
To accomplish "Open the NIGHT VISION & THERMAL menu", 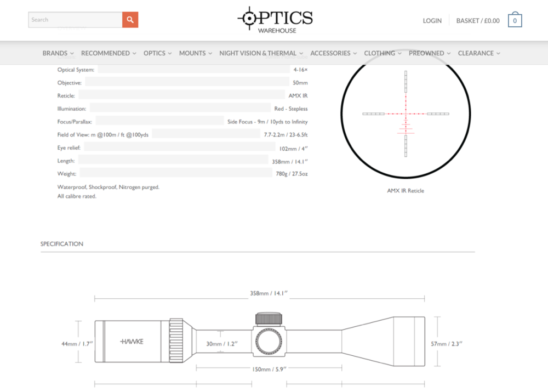I will click(261, 53).
